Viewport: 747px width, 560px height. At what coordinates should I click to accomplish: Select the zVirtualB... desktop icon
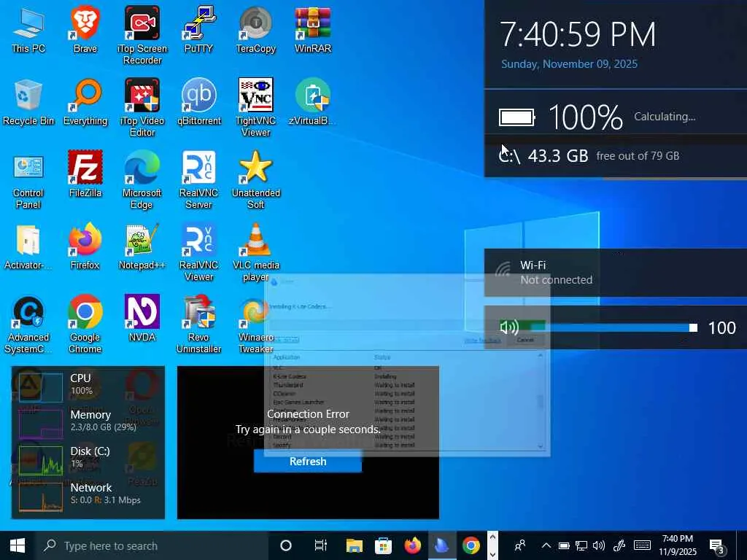click(312, 102)
